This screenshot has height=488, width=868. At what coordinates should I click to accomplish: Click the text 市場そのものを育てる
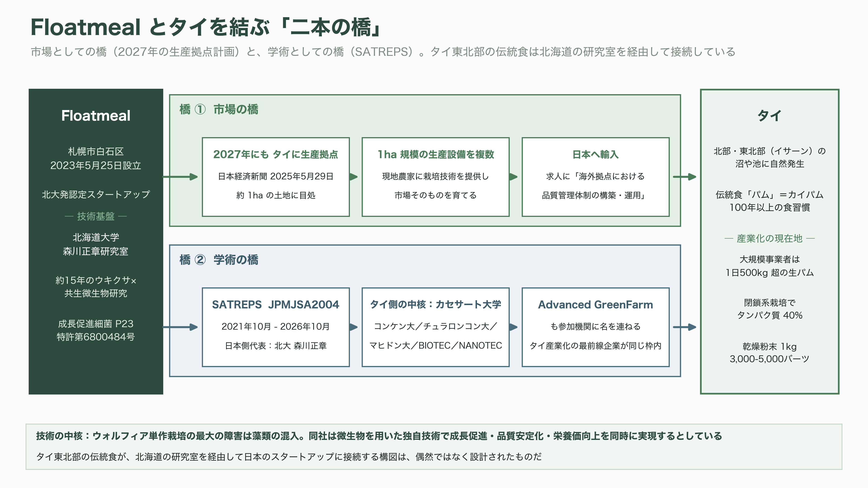click(x=436, y=195)
